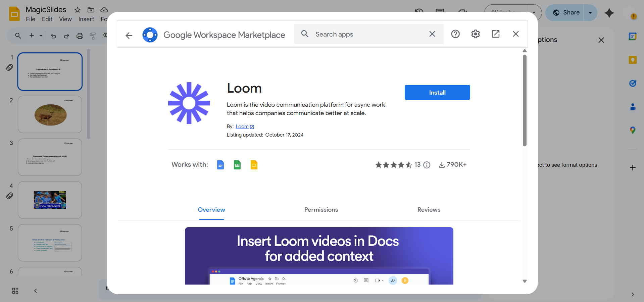Click the Google Sheets icon under Works with
The height and width of the screenshot is (302, 644).
(x=237, y=165)
